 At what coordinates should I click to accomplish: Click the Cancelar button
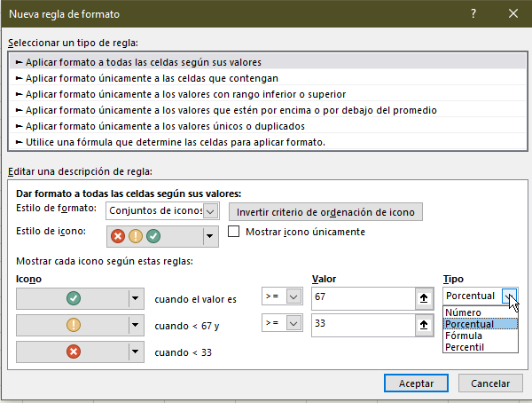490,383
